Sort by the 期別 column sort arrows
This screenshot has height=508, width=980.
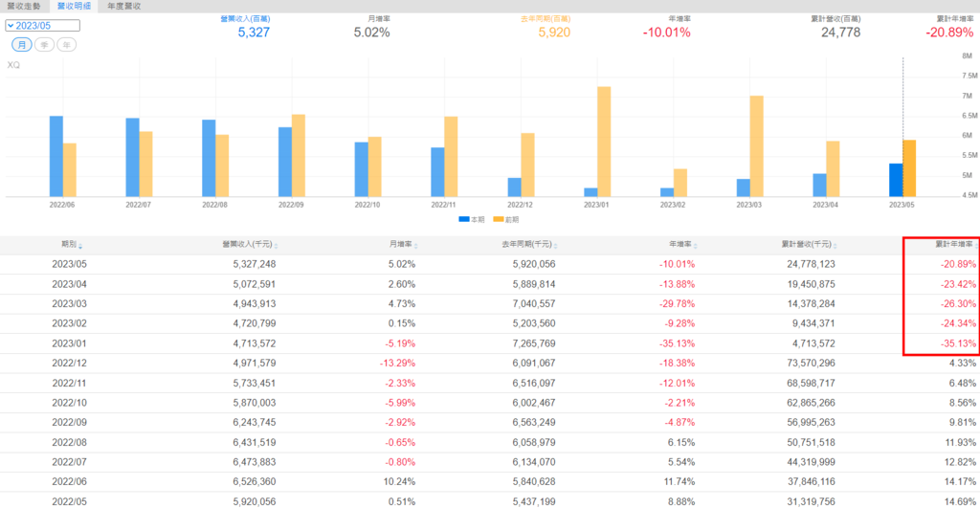pos(80,246)
